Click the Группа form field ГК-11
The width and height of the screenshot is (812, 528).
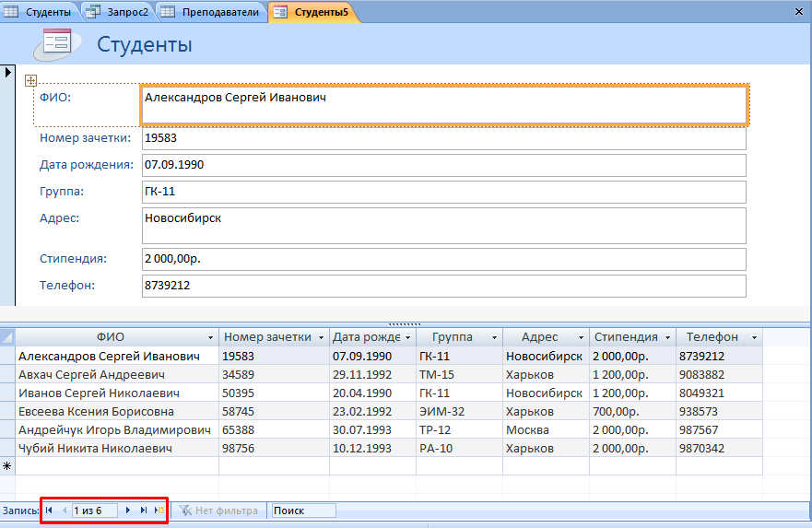[444, 192]
